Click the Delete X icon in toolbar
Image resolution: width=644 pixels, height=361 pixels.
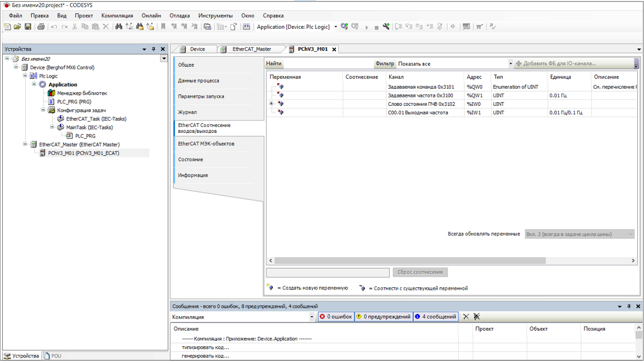click(x=106, y=27)
